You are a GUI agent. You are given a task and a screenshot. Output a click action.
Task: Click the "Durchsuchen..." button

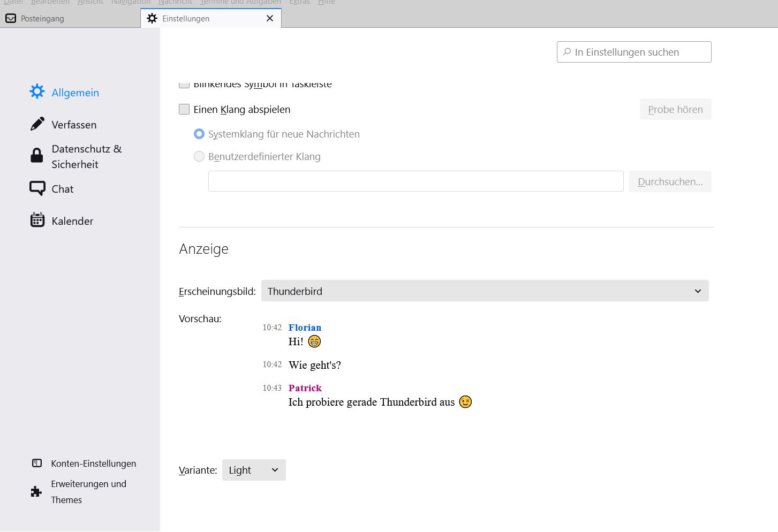click(x=670, y=181)
